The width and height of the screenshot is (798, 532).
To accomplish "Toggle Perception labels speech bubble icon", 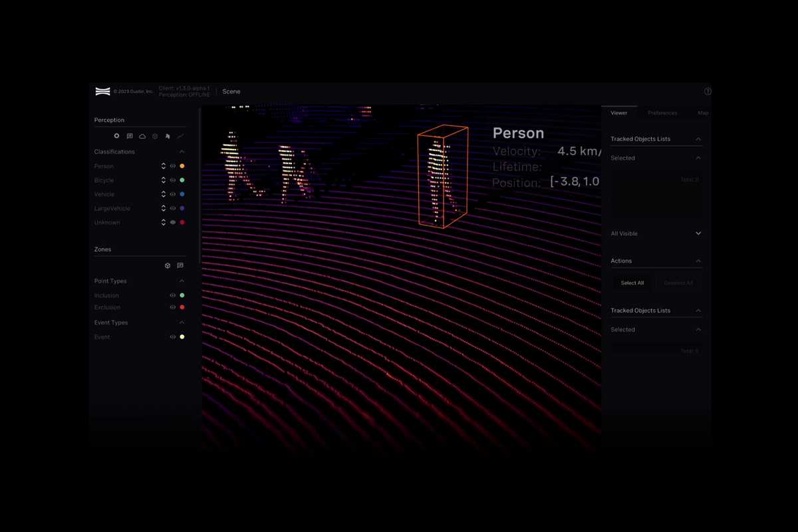I will 130,136.
